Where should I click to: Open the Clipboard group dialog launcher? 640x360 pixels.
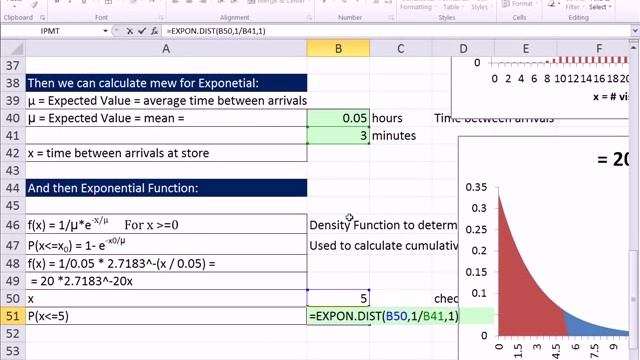pyautogui.click(x=42, y=18)
